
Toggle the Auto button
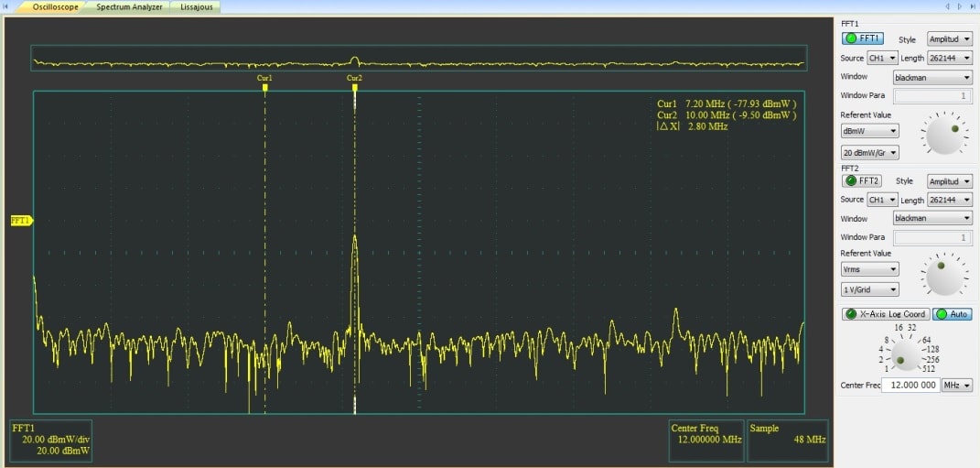953,314
